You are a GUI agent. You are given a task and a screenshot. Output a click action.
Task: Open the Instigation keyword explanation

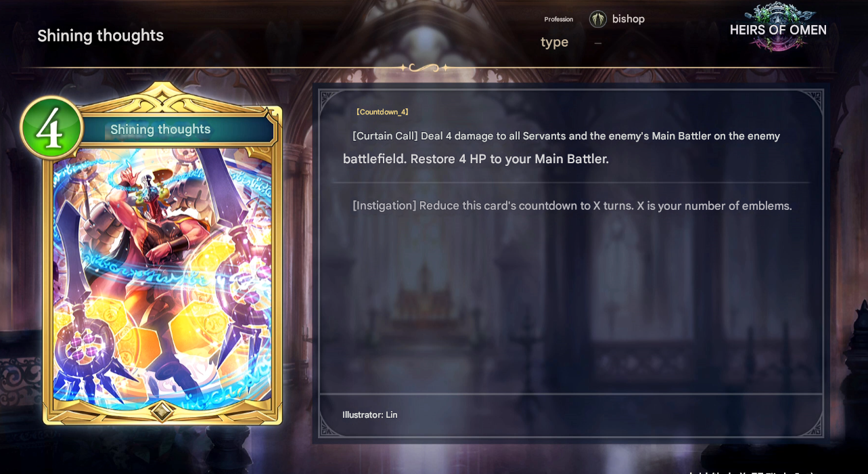coord(384,206)
